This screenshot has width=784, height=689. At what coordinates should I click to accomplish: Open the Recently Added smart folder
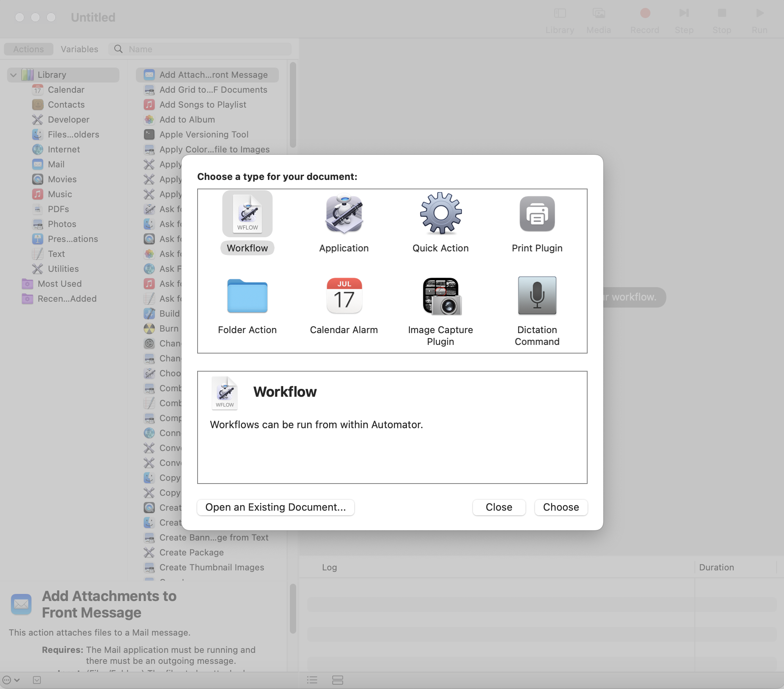coord(67,299)
